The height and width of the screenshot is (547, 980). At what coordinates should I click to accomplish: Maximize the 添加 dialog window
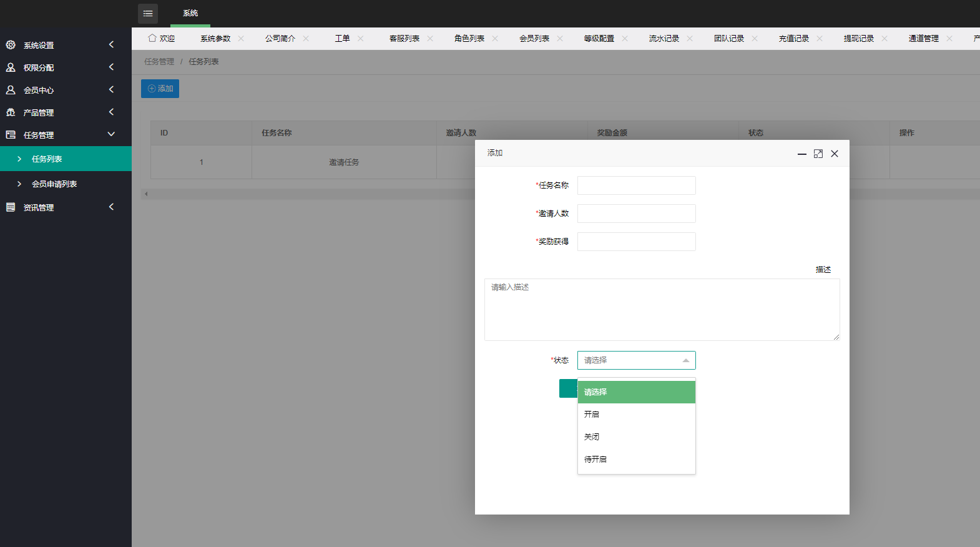coord(818,154)
